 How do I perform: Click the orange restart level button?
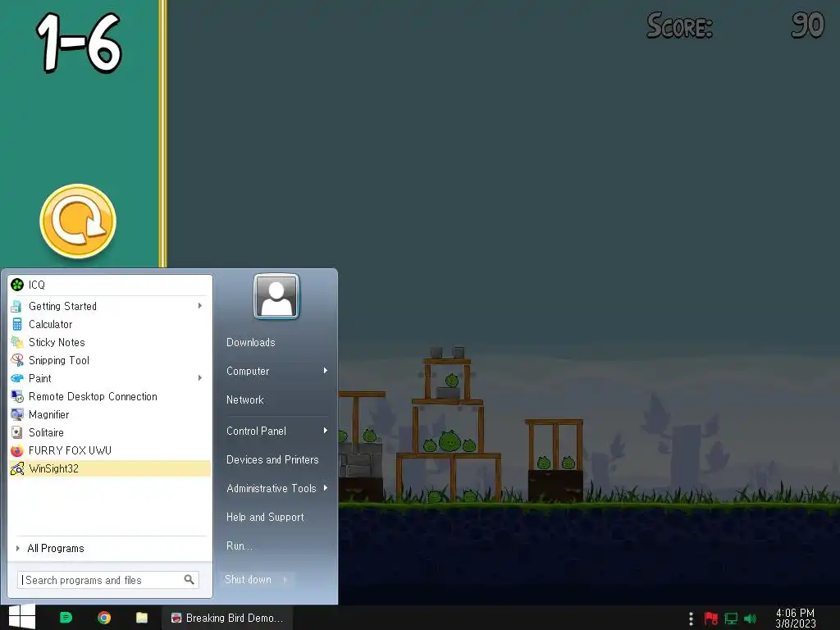(78, 221)
